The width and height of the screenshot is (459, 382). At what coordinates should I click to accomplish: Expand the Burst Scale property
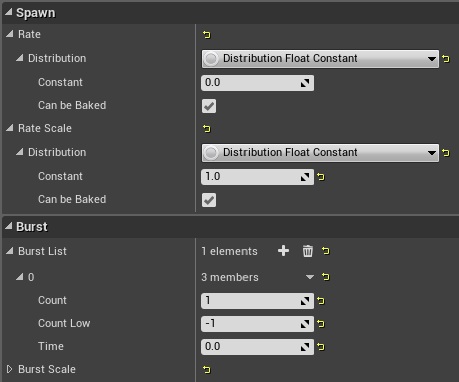point(9,369)
